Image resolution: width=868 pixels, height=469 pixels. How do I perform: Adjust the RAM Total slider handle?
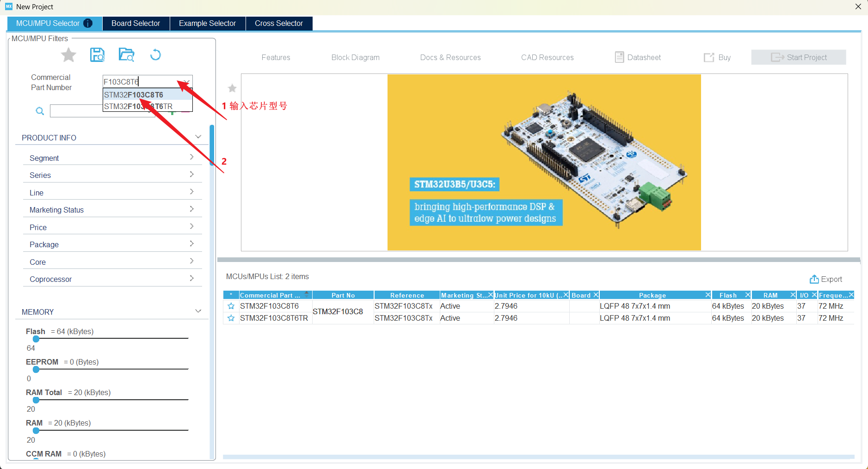click(36, 400)
